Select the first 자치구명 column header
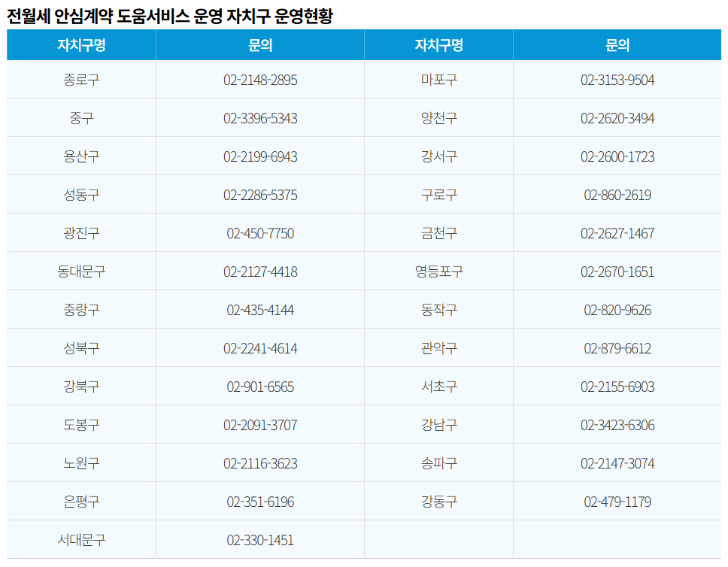Screen dimensions: 728x567 [x=80, y=45]
